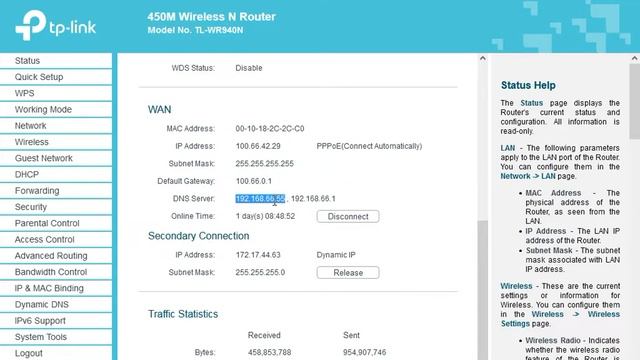Click Wireless heading link in help

516,286
